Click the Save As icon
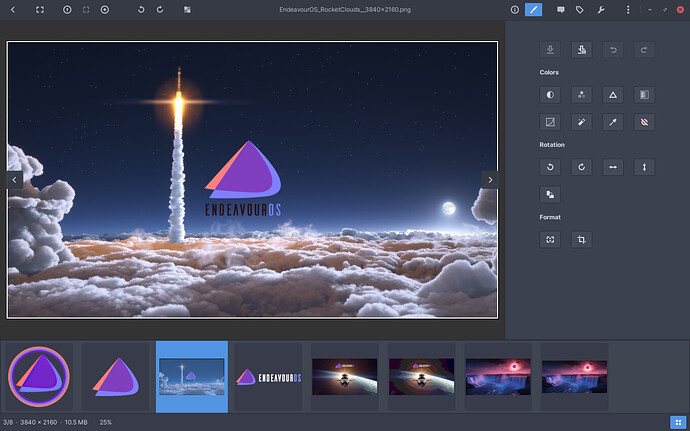This screenshot has height=431, width=690. [582, 50]
